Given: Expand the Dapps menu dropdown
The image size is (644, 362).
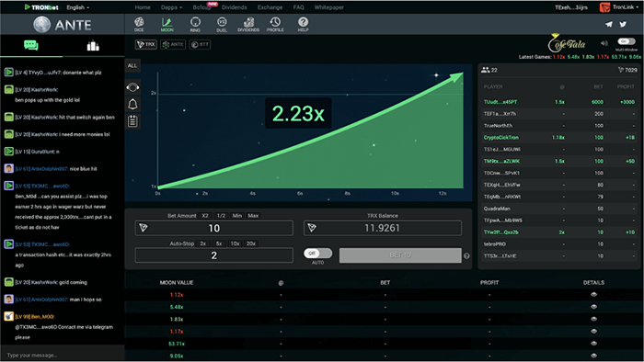Looking at the screenshot, I should (x=172, y=7).
